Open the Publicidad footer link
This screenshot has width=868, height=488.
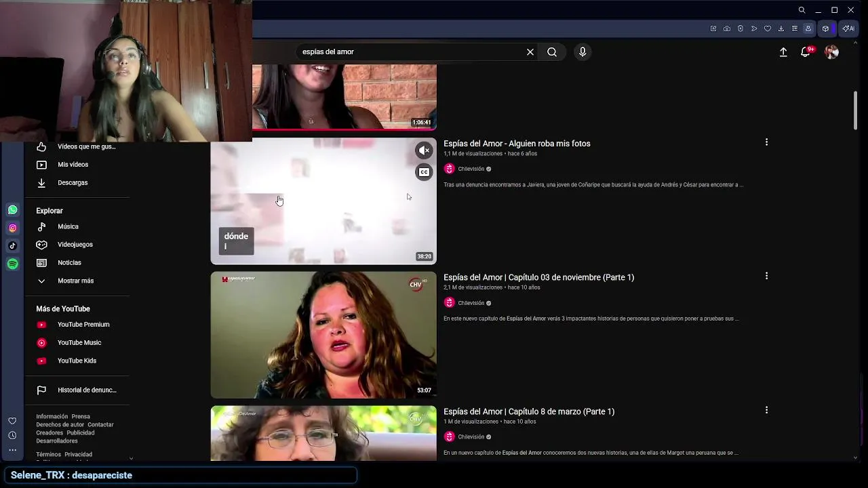click(81, 433)
